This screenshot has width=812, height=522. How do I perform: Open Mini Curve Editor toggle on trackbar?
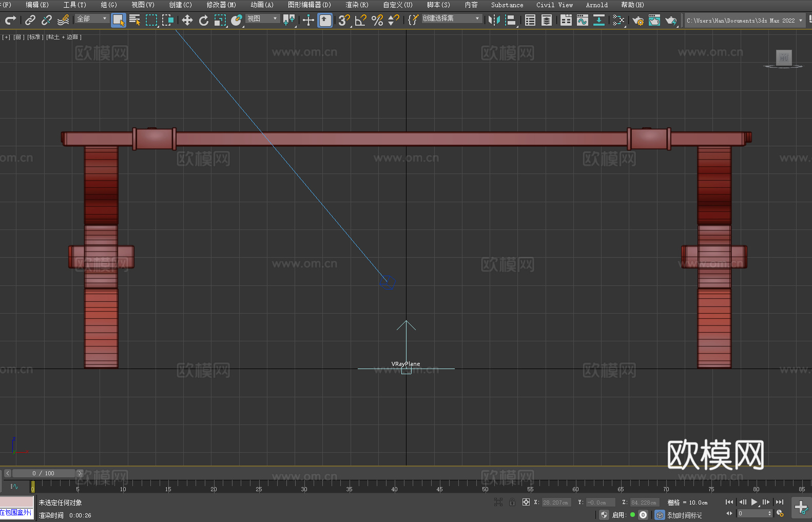(x=14, y=486)
